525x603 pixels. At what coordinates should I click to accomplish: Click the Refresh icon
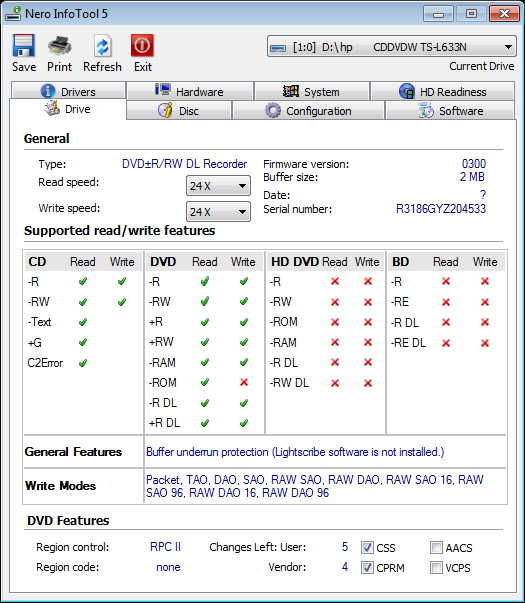click(x=103, y=46)
